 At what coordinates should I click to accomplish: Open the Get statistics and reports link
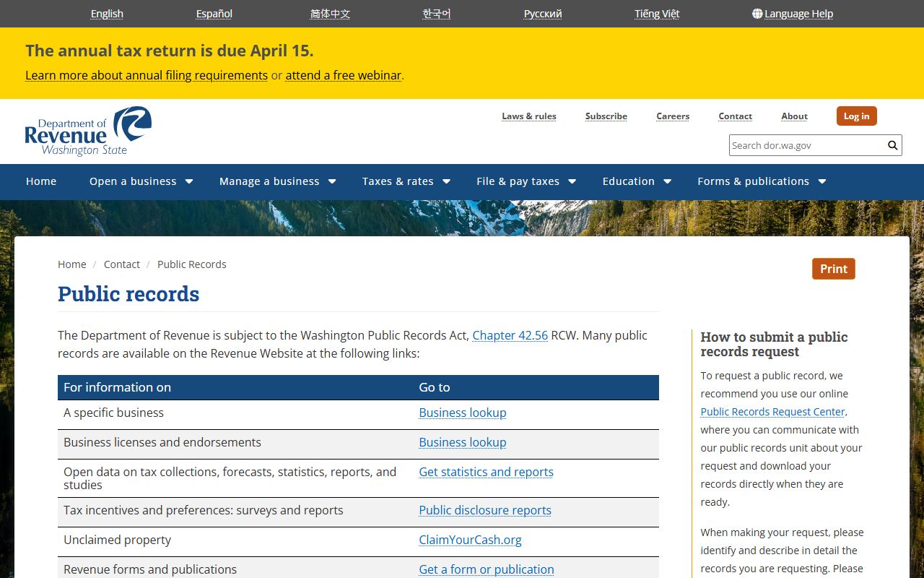[x=487, y=472]
